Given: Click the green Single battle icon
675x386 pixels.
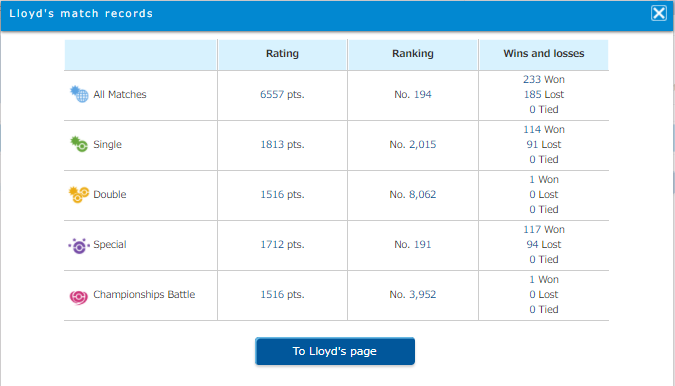Looking at the screenshot, I should pos(79,144).
